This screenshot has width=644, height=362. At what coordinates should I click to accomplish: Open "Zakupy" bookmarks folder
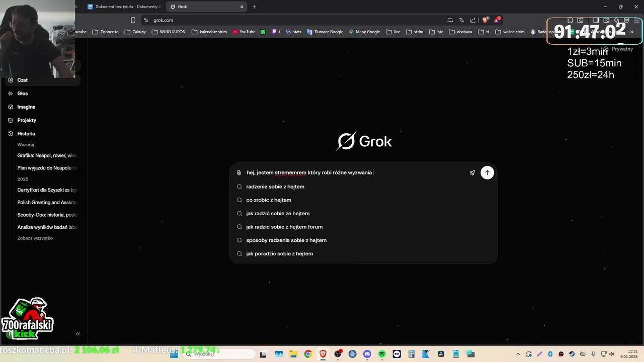coord(135,32)
